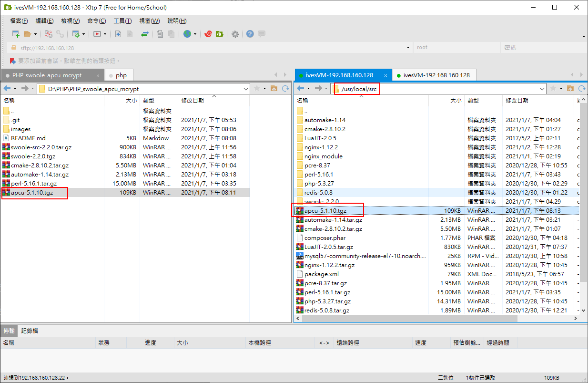Click the back arrow in remote pane
The image size is (588, 383).
pos(301,89)
